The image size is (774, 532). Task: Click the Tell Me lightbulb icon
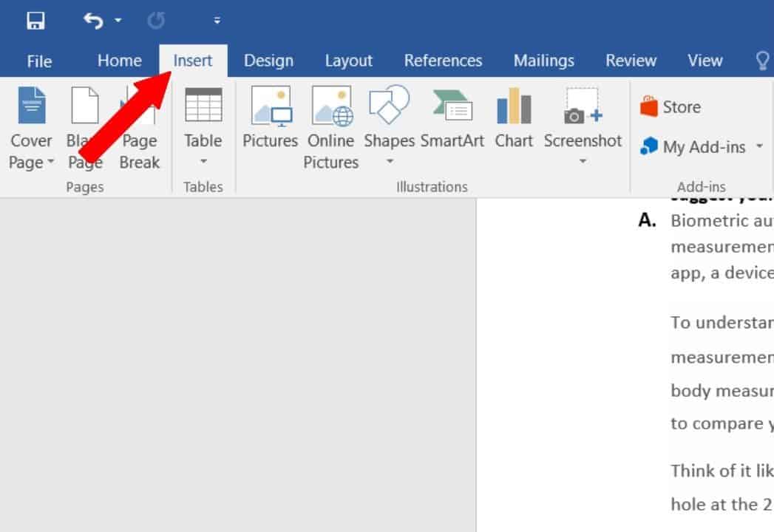coord(762,61)
